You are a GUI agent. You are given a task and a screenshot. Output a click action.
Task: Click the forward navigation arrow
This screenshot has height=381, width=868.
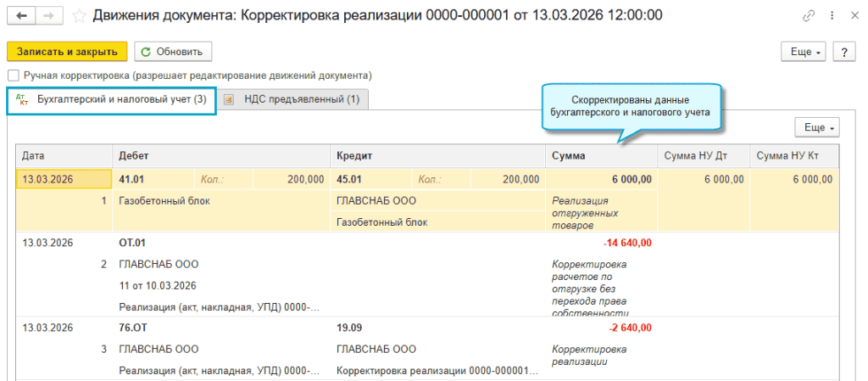(x=49, y=15)
